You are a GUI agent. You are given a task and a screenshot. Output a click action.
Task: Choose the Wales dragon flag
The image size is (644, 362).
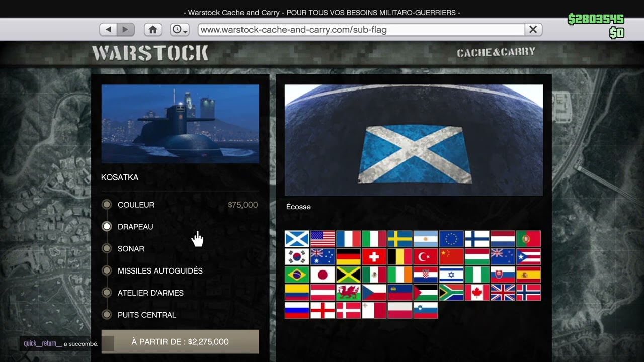[348, 293]
